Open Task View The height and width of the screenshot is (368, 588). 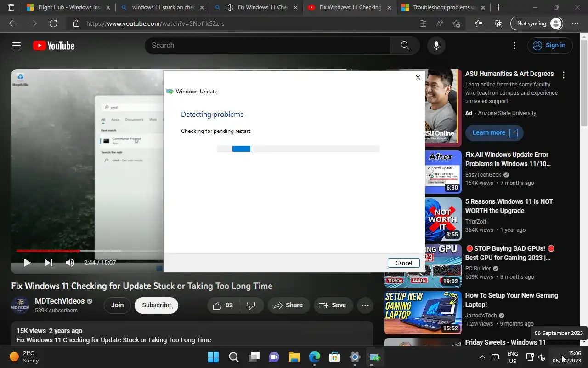(x=254, y=357)
